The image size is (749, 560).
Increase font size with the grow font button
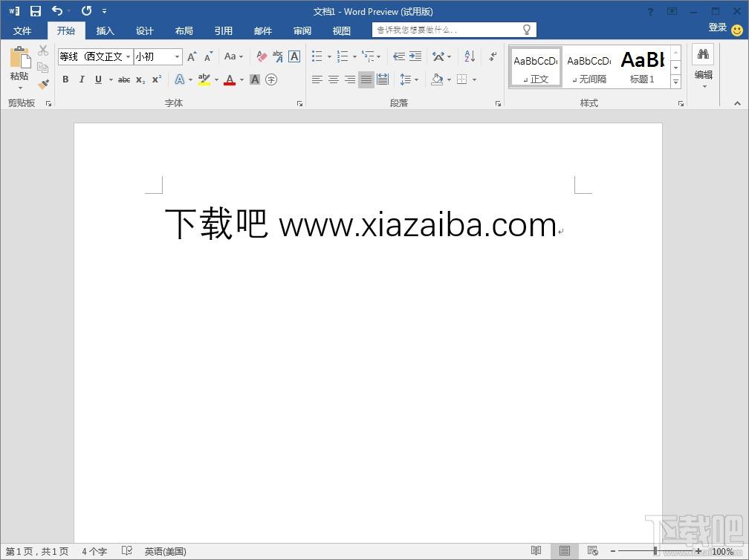click(x=192, y=56)
